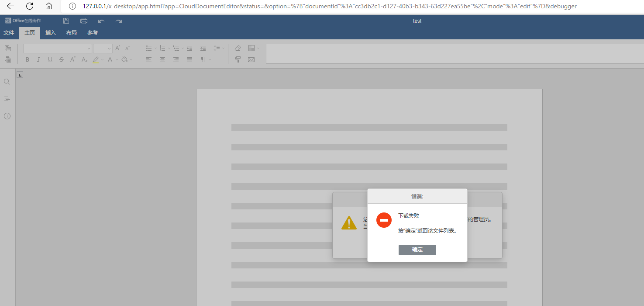Expand numbered list styles arrow
The height and width of the screenshot is (306, 644).
[169, 49]
